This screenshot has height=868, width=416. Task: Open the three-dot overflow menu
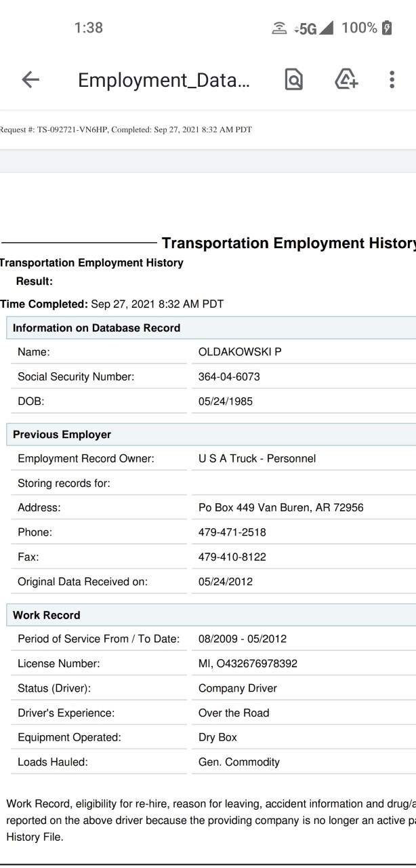(x=392, y=80)
